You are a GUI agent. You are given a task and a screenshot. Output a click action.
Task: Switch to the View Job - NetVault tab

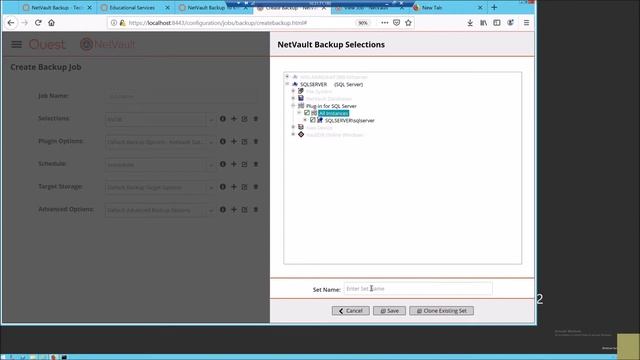370,7
